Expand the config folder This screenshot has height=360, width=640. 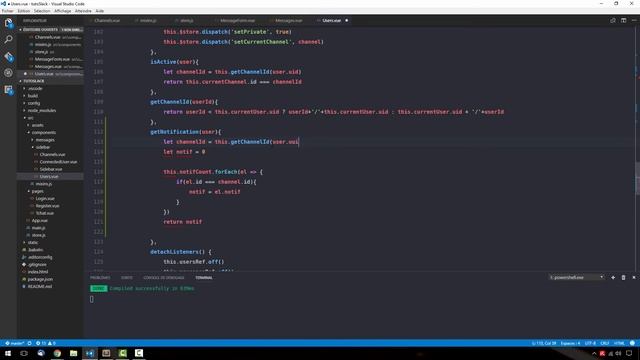click(33, 103)
